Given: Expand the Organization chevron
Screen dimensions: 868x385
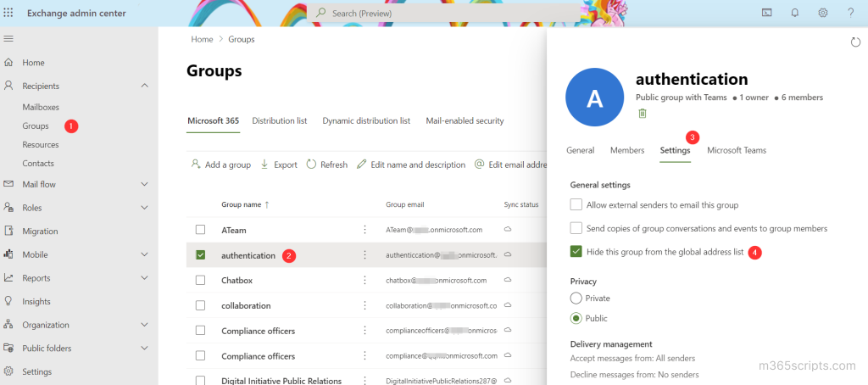Looking at the screenshot, I should (144, 325).
